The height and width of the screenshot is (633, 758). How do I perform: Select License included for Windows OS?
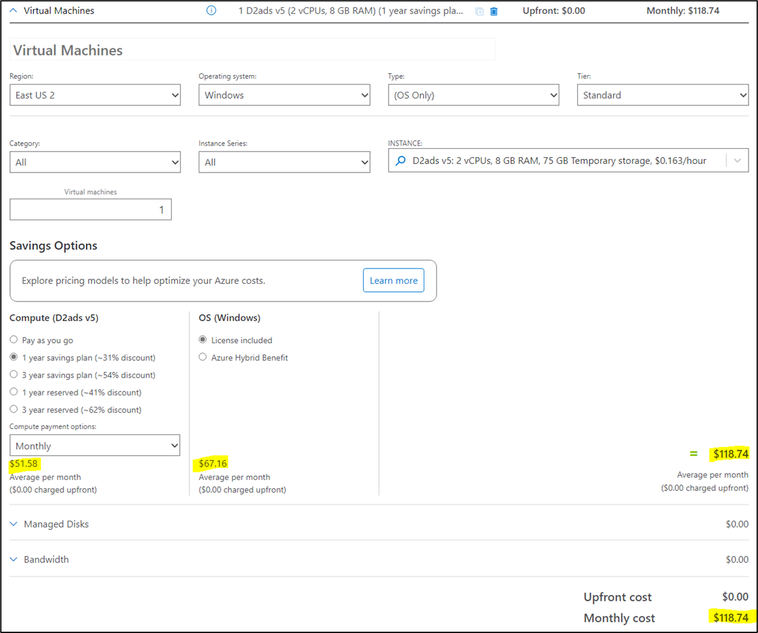click(x=203, y=340)
